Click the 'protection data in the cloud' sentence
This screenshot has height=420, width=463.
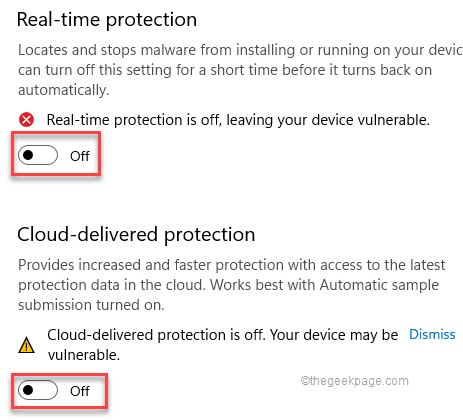(111, 285)
